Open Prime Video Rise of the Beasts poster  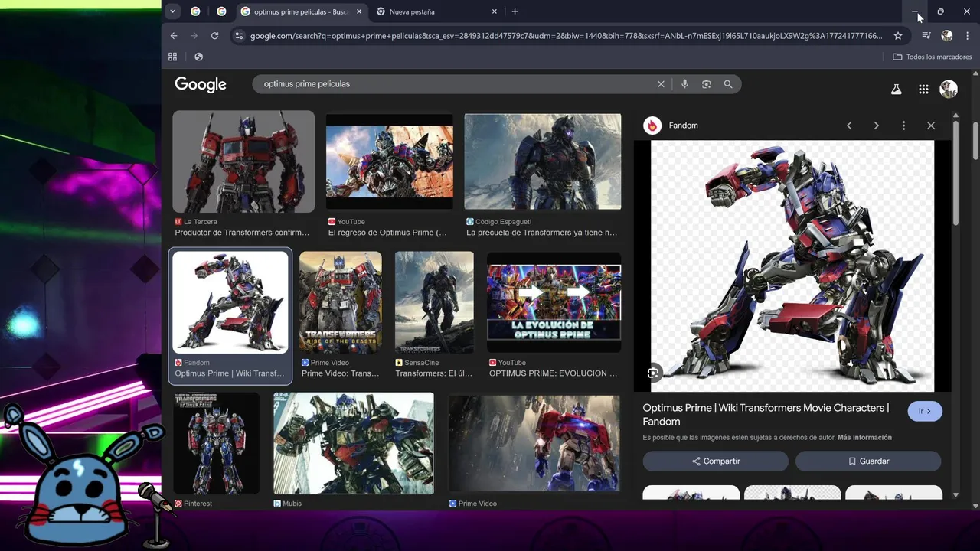[341, 302]
